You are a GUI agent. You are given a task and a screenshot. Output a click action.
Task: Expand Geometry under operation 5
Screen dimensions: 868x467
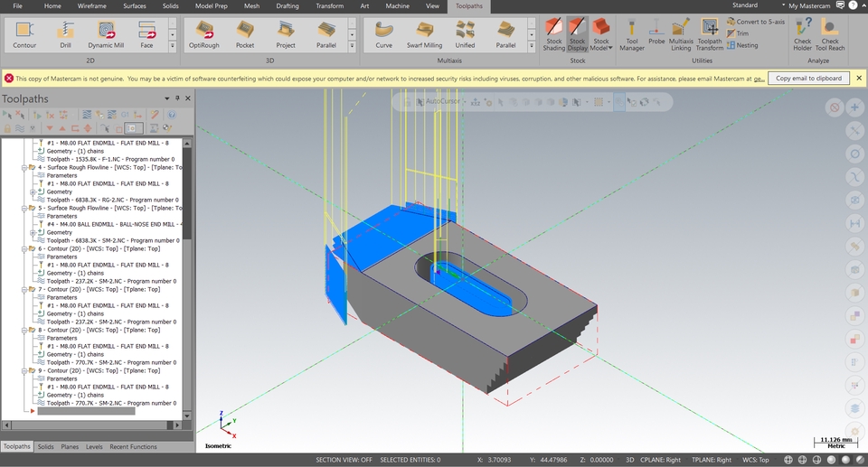click(x=33, y=233)
